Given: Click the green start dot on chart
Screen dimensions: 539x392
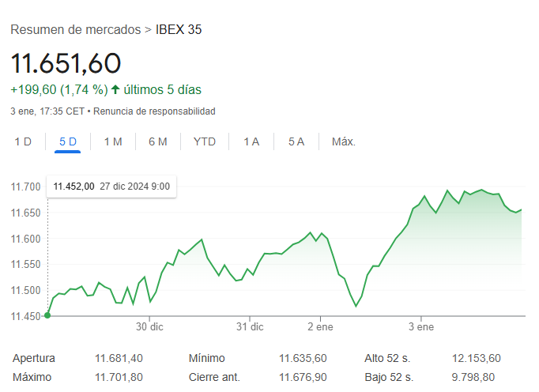Looking at the screenshot, I should coord(48,315).
